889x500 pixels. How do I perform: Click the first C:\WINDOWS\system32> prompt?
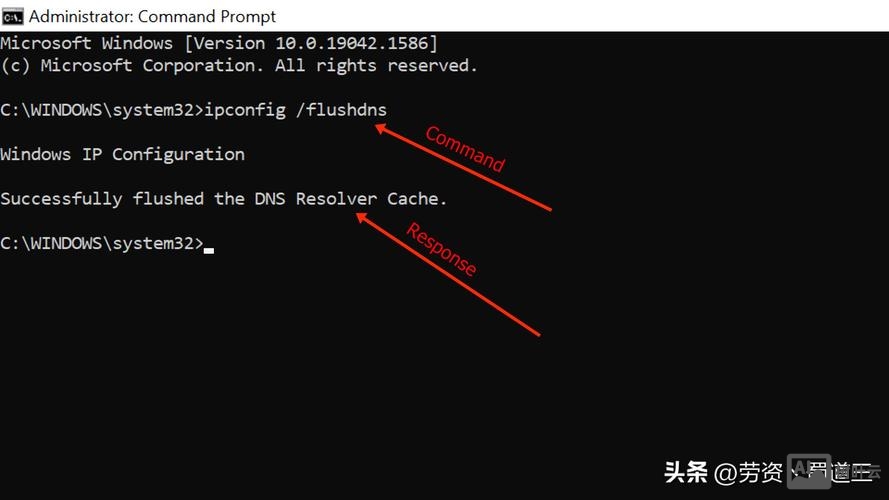(x=102, y=110)
